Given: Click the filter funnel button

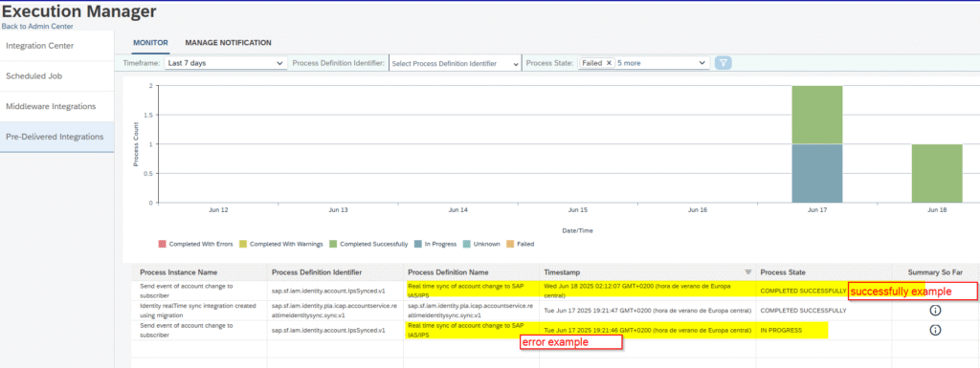Looking at the screenshot, I should tap(724, 63).
